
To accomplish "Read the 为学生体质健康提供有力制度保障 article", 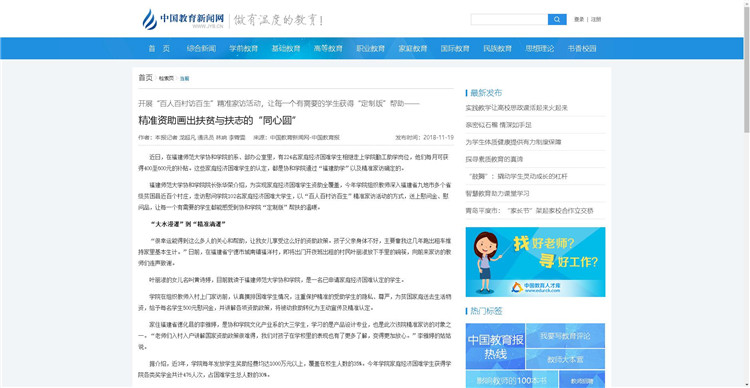I will pos(513,142).
